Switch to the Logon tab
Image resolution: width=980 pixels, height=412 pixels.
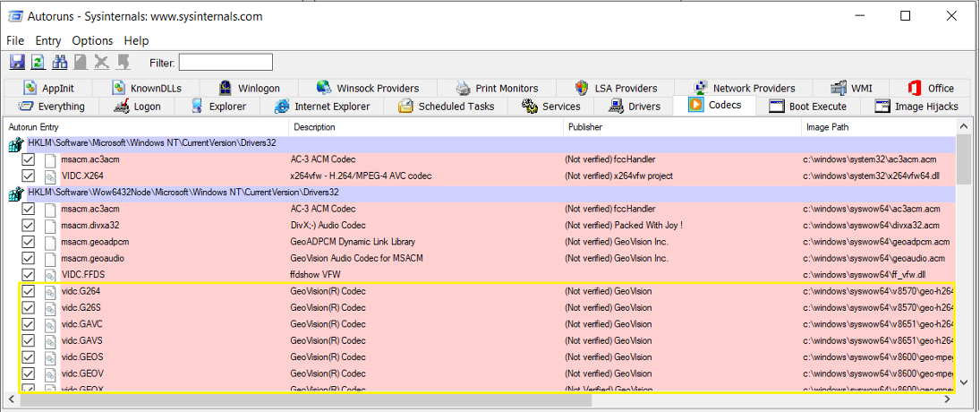click(138, 107)
